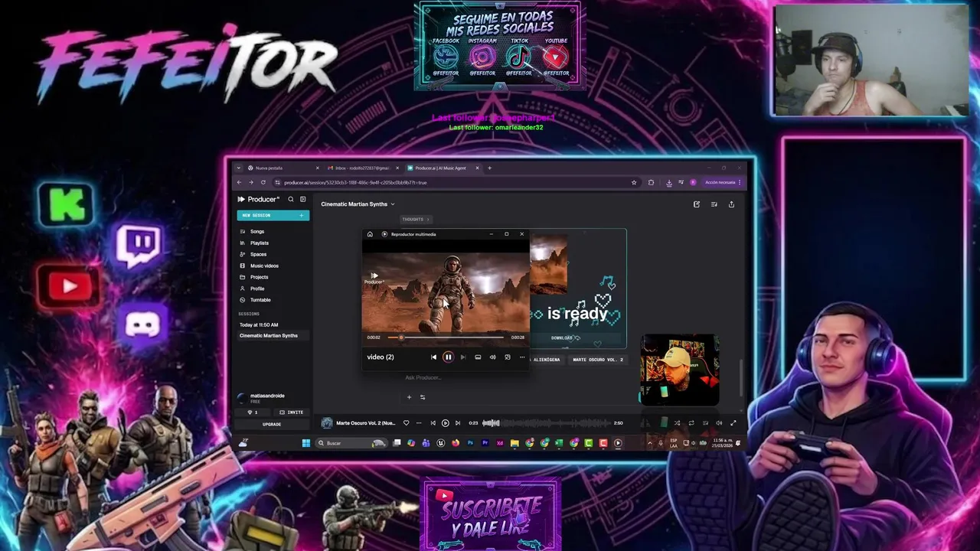Image resolution: width=980 pixels, height=551 pixels.
Task: Add attachment with the plus icon
Action: 409,396
